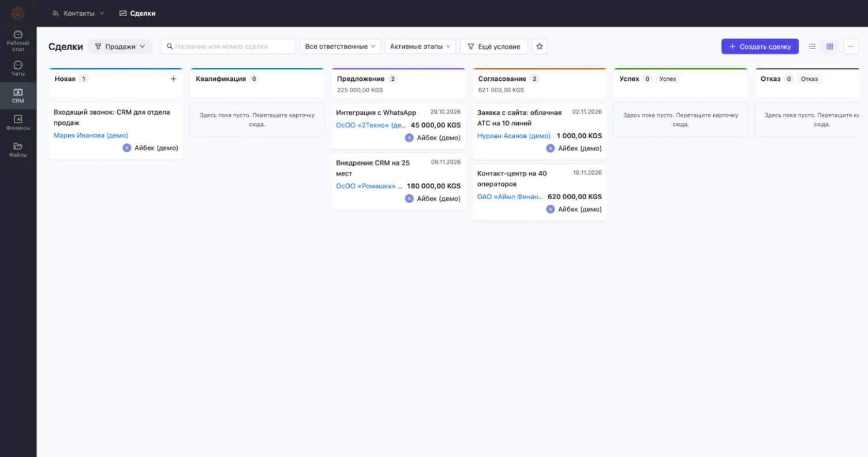The image size is (868, 457).
Task: Click amount 620 000,00 KGS
Action: click(x=574, y=197)
